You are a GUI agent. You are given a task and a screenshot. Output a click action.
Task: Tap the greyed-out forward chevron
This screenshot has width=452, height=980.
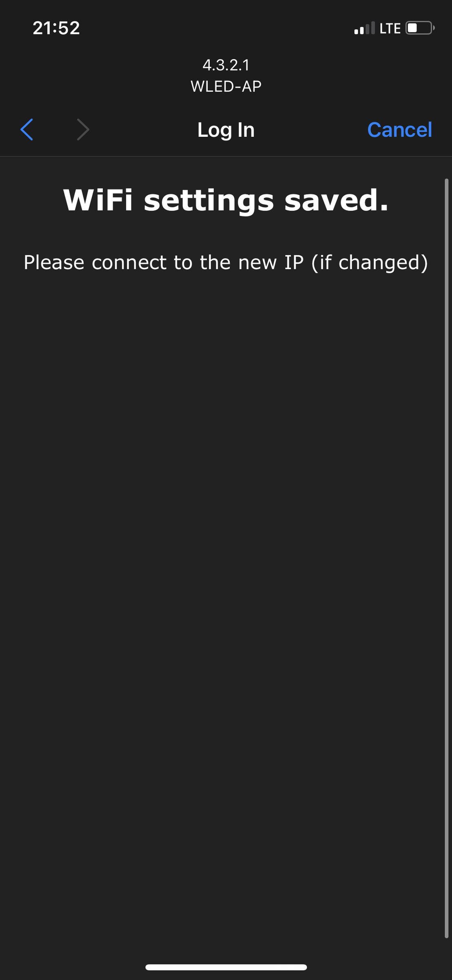[83, 130]
